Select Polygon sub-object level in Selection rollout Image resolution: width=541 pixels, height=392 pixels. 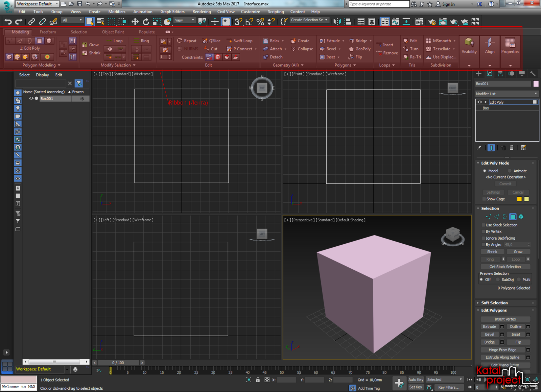(513, 217)
